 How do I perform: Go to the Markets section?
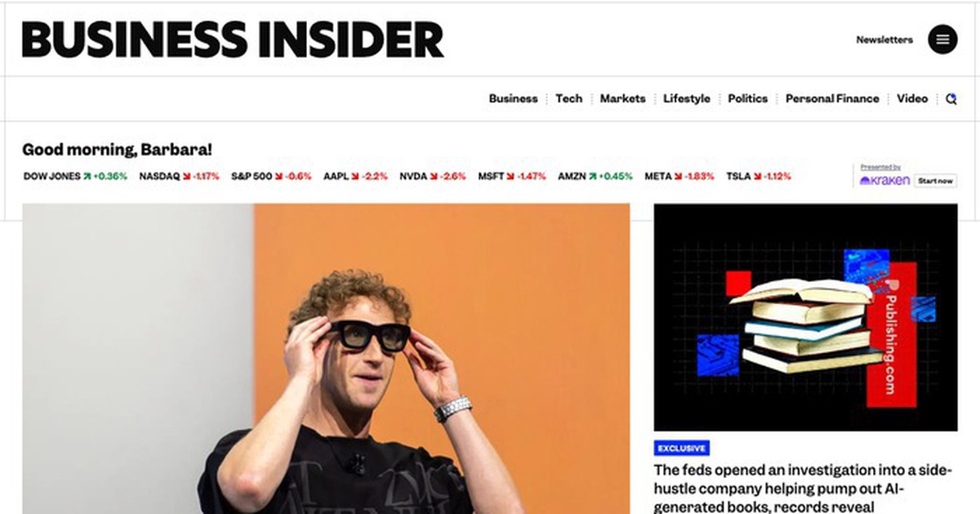coord(622,98)
